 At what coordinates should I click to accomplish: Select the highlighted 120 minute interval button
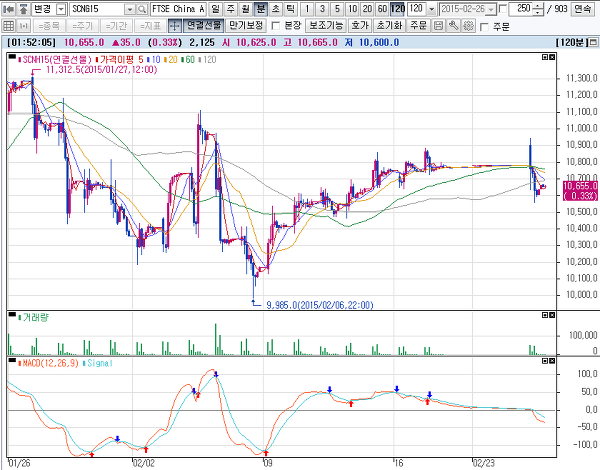pyautogui.click(x=398, y=8)
